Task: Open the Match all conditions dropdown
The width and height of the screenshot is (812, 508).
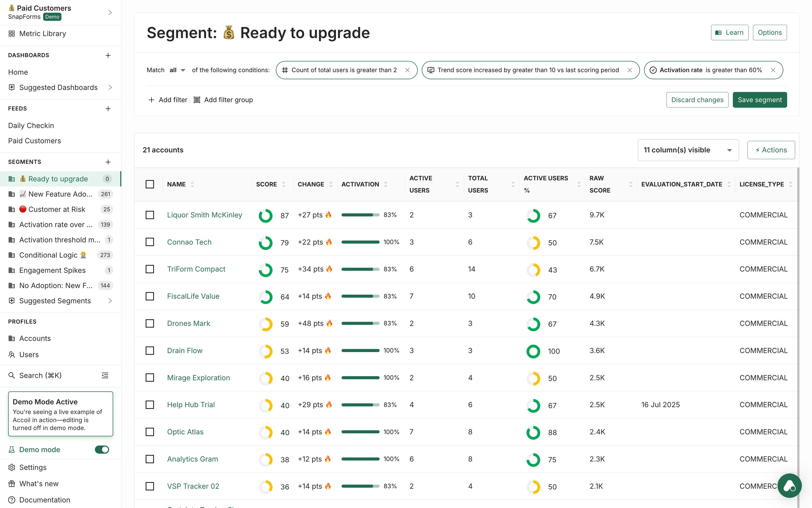Action: click(x=178, y=70)
